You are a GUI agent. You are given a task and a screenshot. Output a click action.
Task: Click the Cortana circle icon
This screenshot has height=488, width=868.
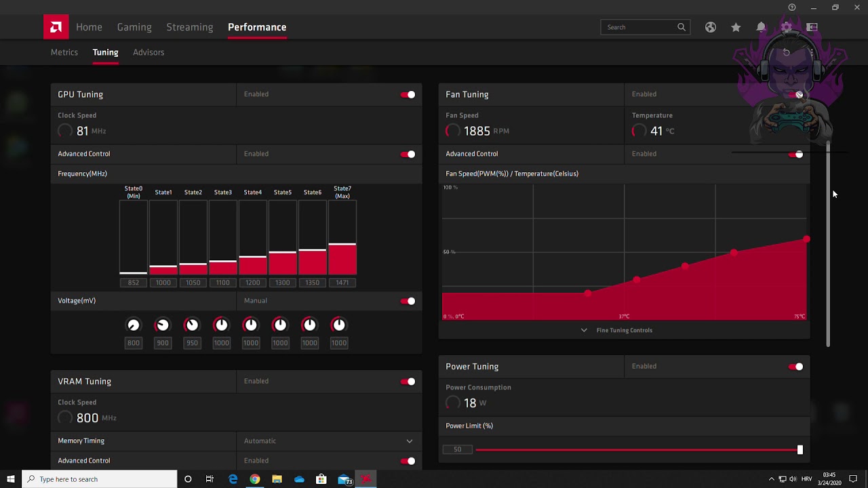[188, 479]
